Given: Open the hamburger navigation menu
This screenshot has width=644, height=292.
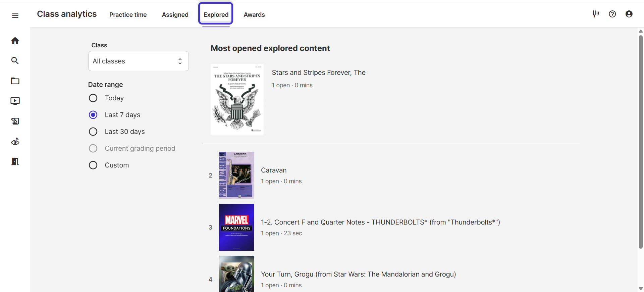Looking at the screenshot, I should (x=15, y=15).
